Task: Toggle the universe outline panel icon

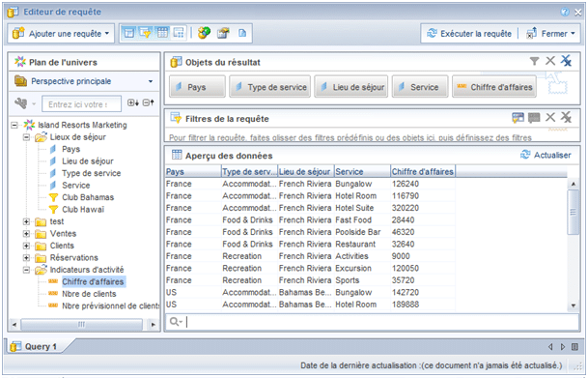Action: pos(129,34)
